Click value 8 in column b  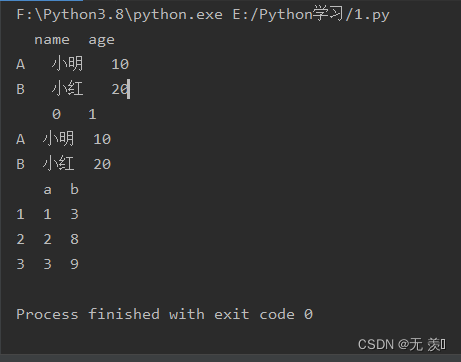[x=74, y=239]
